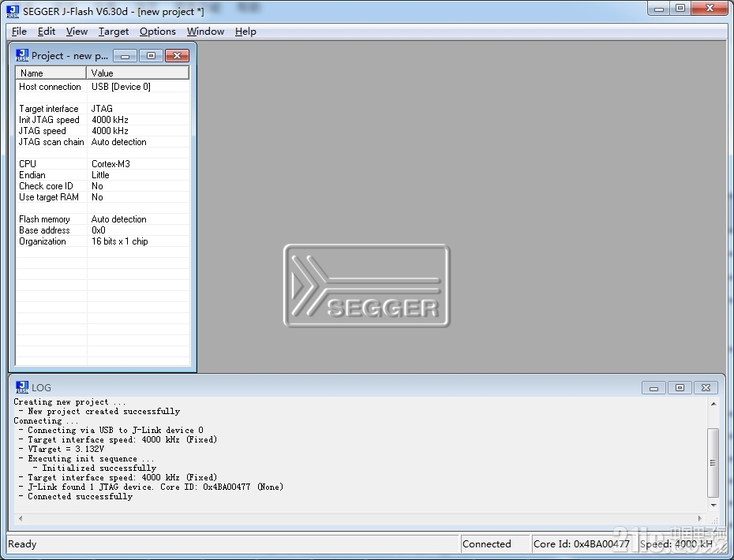The height and width of the screenshot is (560, 734).
Task: Select the Target interface row
Action: (x=103, y=109)
